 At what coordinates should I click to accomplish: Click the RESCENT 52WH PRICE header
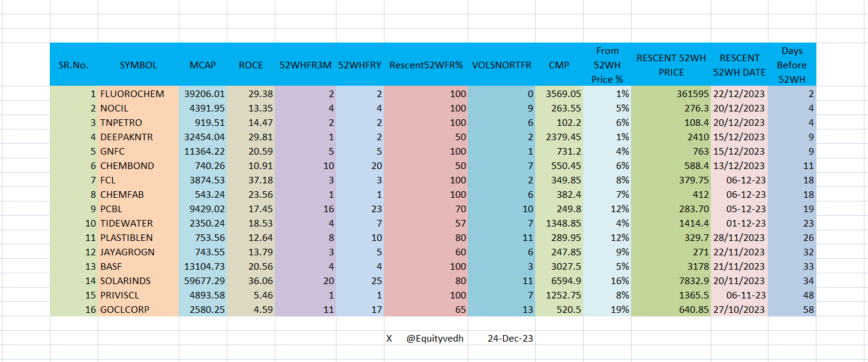click(671, 65)
